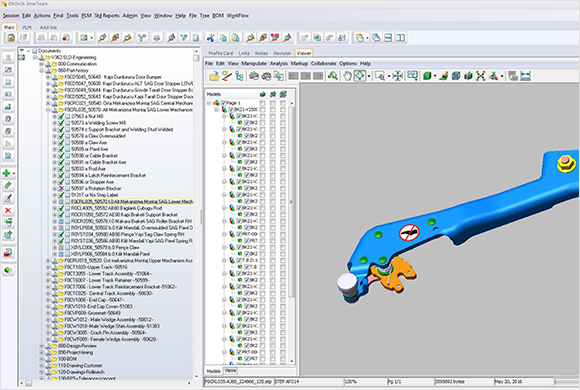
Task: Click the paintbrush color icon in Viewer
Action: pos(444,76)
